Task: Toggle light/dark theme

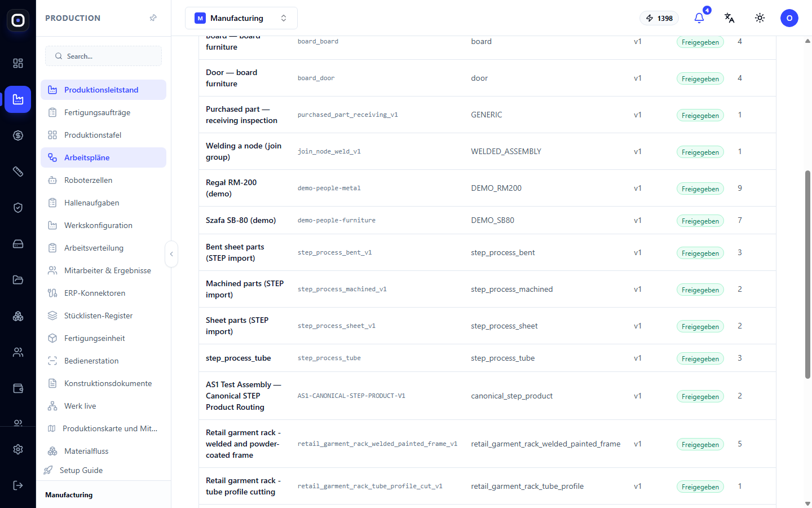Action: [760, 18]
